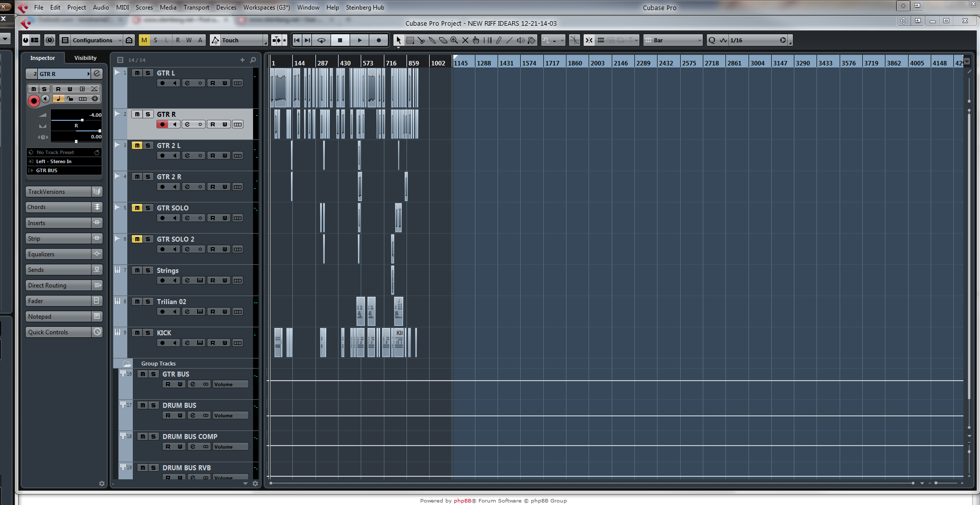
Task: Open the Quick Controls inspector section
Action: [64, 332]
